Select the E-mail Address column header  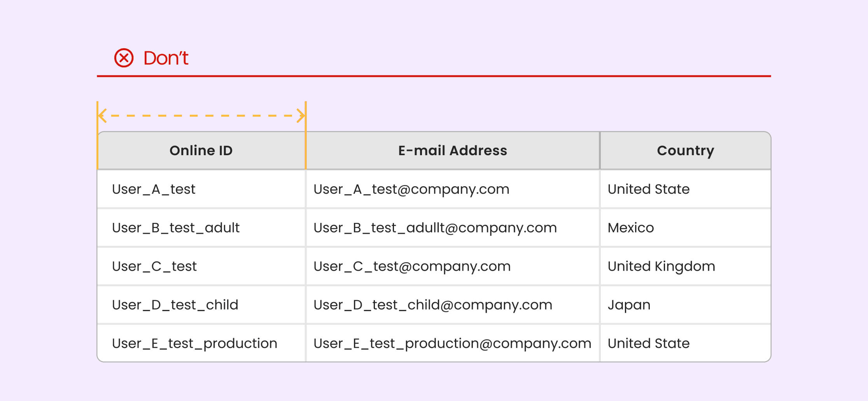click(453, 151)
